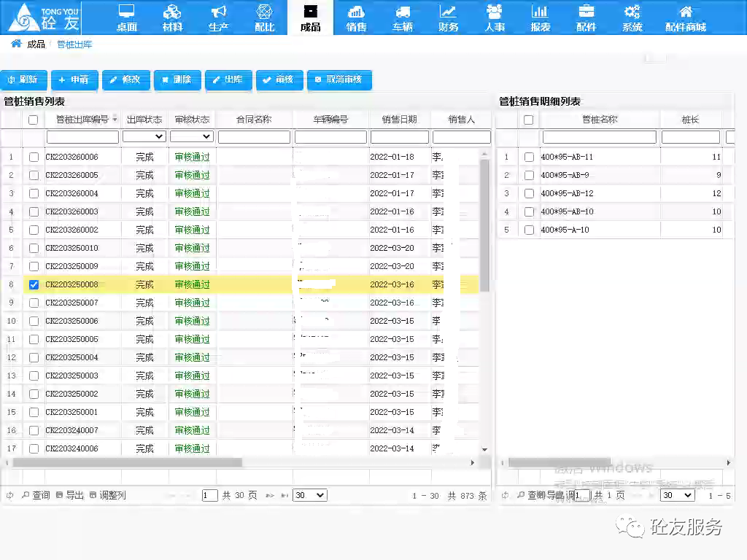The height and width of the screenshot is (560, 747).
Task: Open the page size dropdown in left pager
Action: pos(309,495)
